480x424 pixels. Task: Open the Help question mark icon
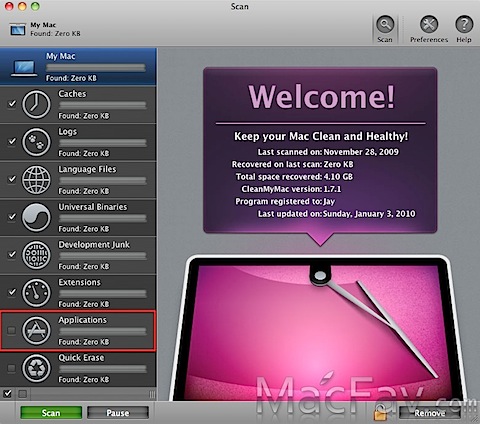click(464, 25)
